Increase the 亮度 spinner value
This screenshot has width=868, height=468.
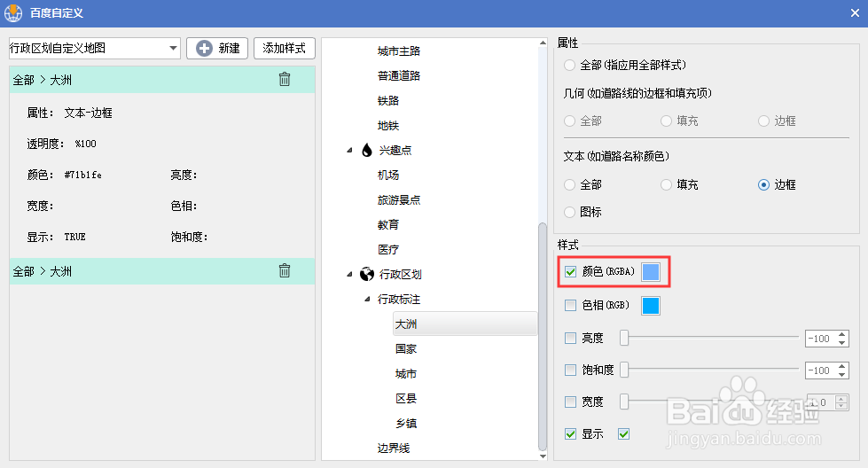tap(842, 334)
